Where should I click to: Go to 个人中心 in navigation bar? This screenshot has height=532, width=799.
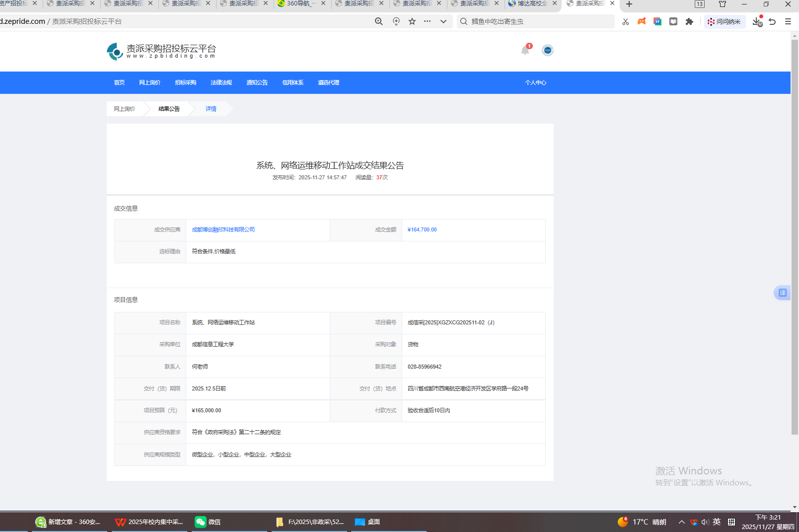point(535,82)
